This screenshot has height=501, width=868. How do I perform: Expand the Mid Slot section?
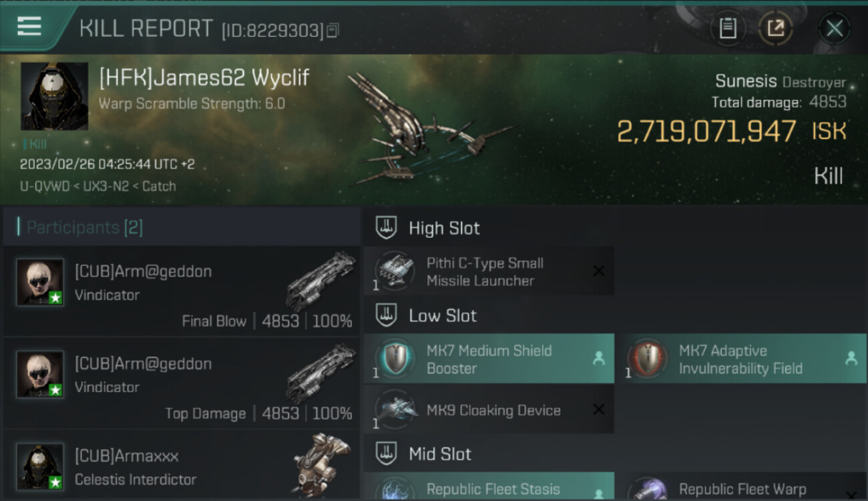click(x=423, y=454)
